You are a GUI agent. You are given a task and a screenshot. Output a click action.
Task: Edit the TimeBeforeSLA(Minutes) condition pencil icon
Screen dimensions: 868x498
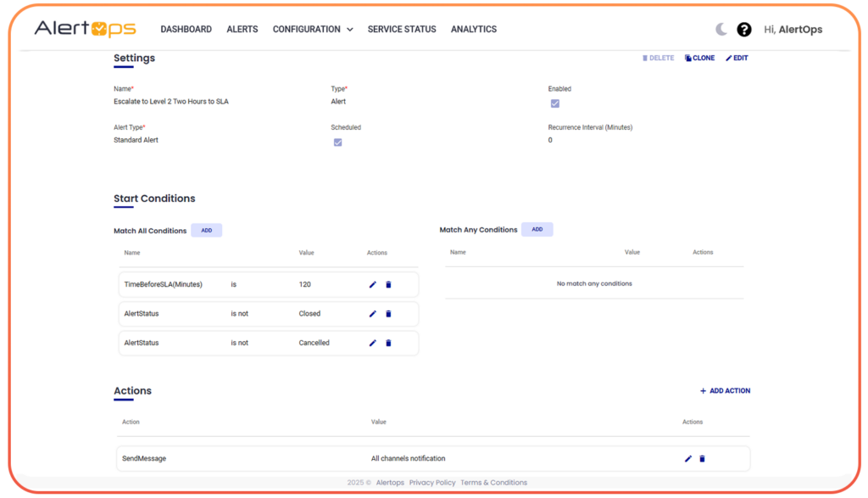coord(372,284)
